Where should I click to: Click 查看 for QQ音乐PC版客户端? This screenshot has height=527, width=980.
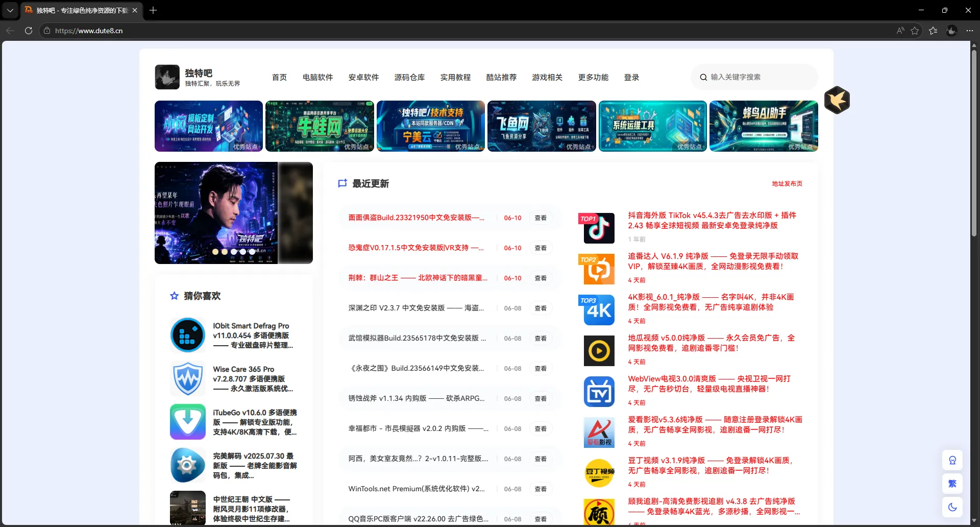click(541, 519)
